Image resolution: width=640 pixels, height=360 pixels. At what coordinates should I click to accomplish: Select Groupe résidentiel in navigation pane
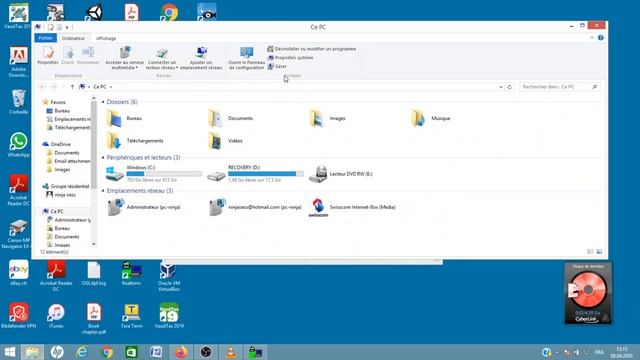tap(66, 186)
